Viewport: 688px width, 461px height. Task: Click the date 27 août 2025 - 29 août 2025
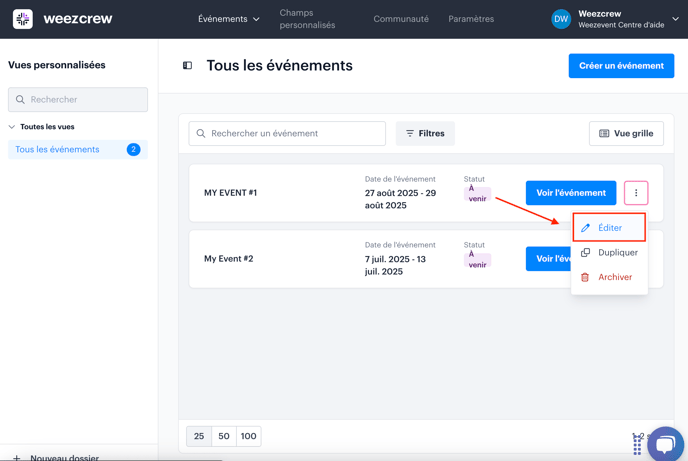(400, 199)
